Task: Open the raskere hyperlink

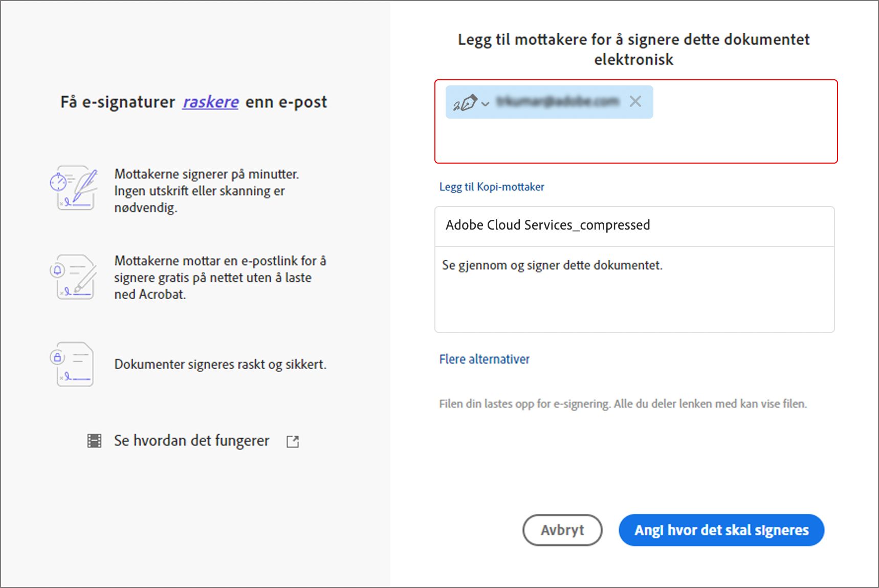Action: (210, 102)
